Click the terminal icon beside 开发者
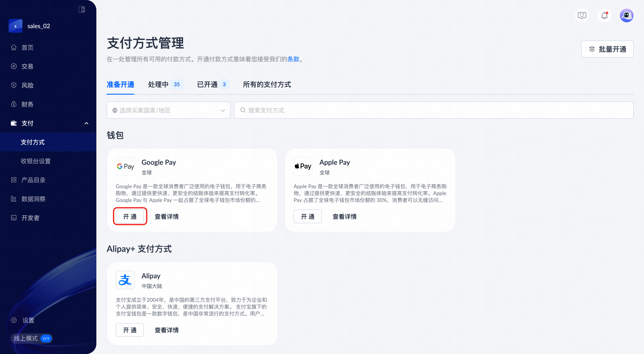This screenshot has width=644, height=354. pos(14,218)
